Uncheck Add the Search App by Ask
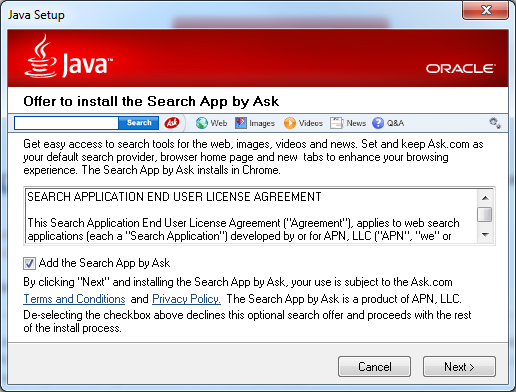Image resolution: width=516 pixels, height=392 pixels. click(x=29, y=263)
